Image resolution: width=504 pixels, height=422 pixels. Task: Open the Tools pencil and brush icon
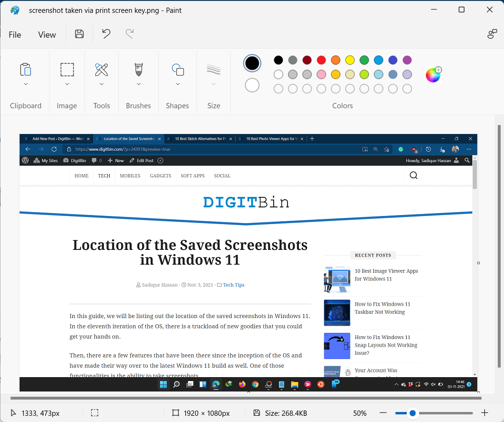tap(102, 70)
